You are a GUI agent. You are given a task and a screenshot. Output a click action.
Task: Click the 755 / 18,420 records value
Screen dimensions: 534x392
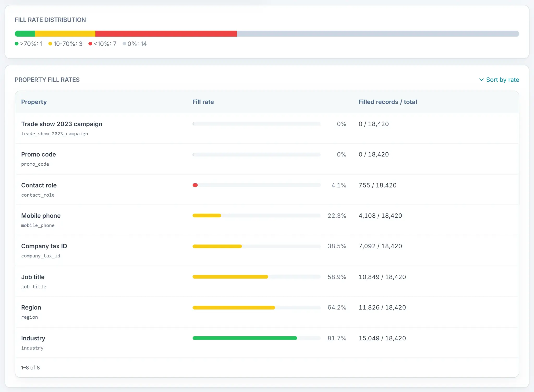[378, 185]
